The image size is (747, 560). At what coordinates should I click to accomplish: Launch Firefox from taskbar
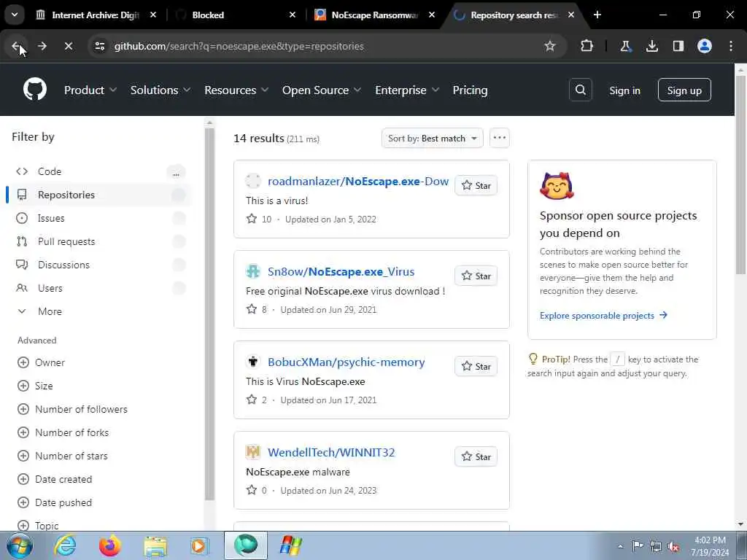(109, 545)
